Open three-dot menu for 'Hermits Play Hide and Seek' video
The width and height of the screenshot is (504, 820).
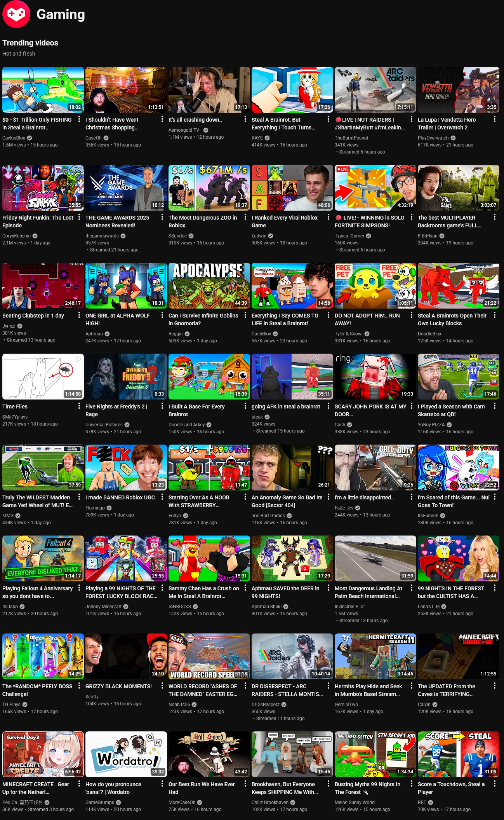pos(412,686)
